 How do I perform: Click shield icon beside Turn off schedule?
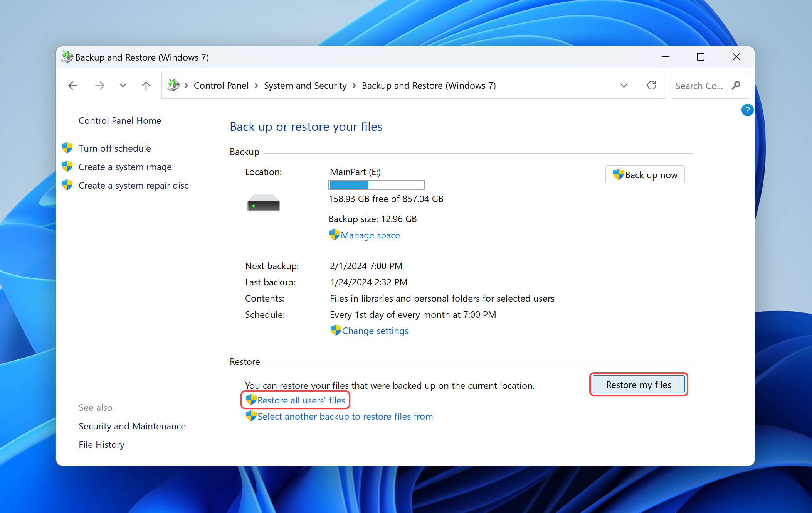(67, 148)
